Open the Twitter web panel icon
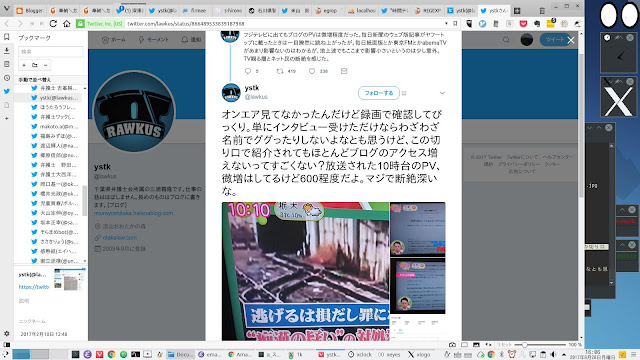The width and height of the screenshot is (640, 360). point(7,91)
